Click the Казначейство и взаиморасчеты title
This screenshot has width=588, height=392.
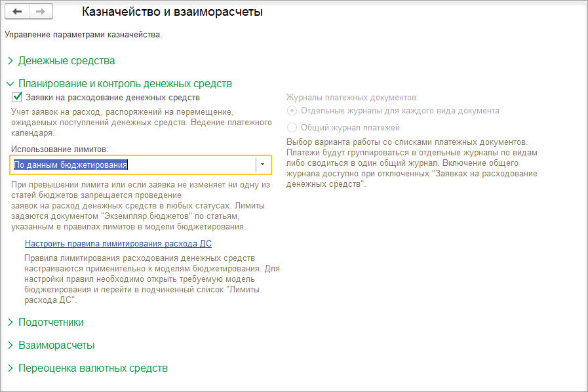point(172,12)
